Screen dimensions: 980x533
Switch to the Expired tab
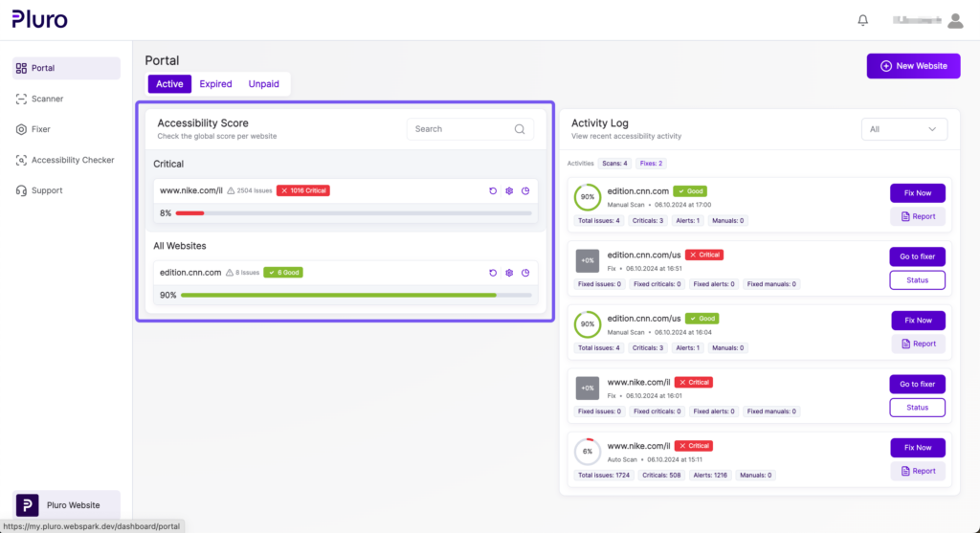[x=215, y=84]
